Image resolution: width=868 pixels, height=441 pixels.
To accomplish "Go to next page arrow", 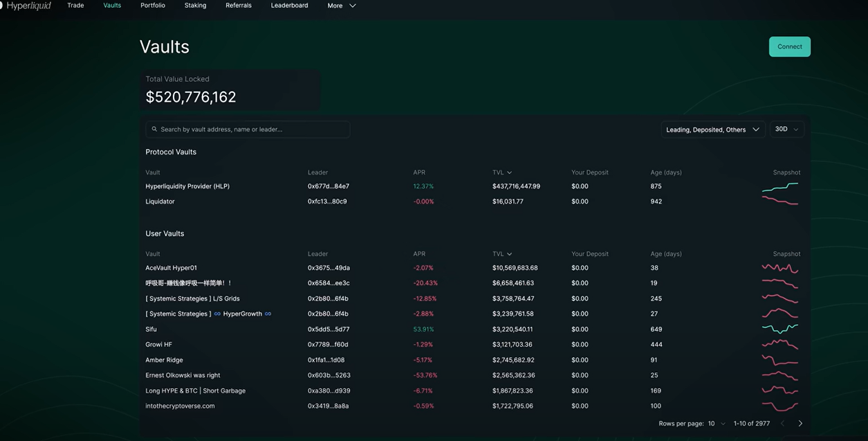I will click(800, 423).
